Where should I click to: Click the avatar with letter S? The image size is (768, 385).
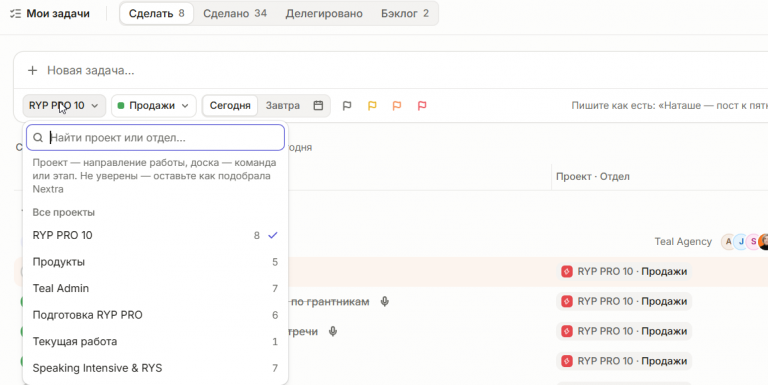tap(753, 241)
